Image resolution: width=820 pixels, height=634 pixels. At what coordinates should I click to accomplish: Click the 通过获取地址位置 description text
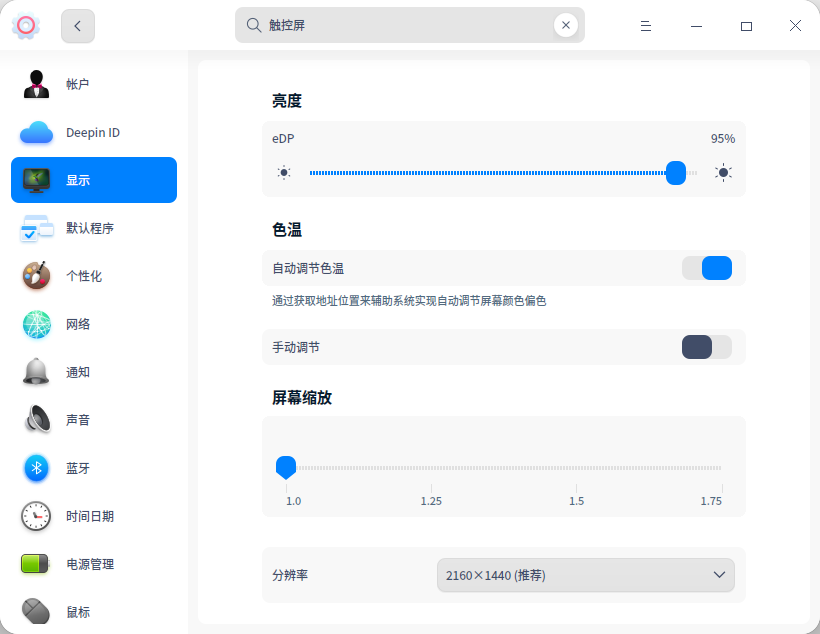[409, 301]
